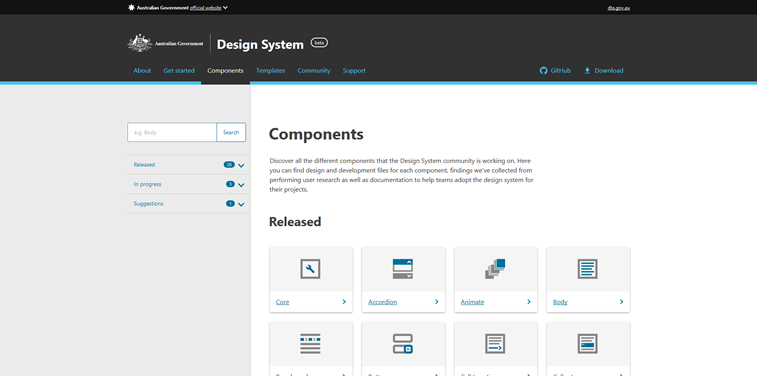Click the Buttons component icon
The width and height of the screenshot is (757, 376).
[403, 344]
